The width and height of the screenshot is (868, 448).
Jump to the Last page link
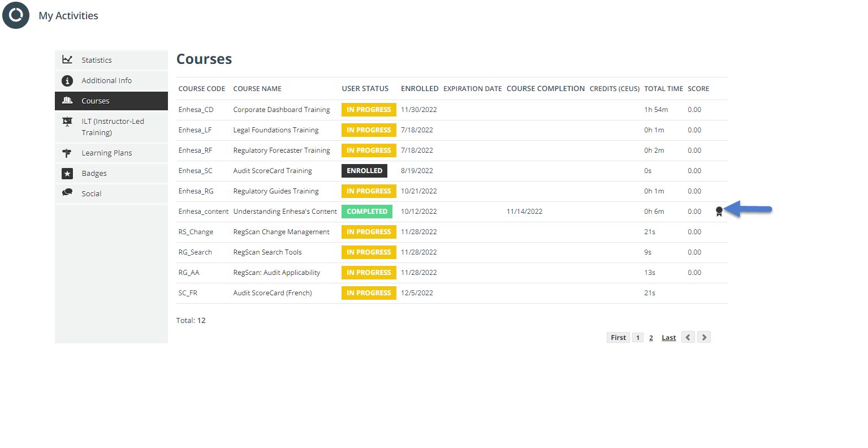[x=669, y=338]
